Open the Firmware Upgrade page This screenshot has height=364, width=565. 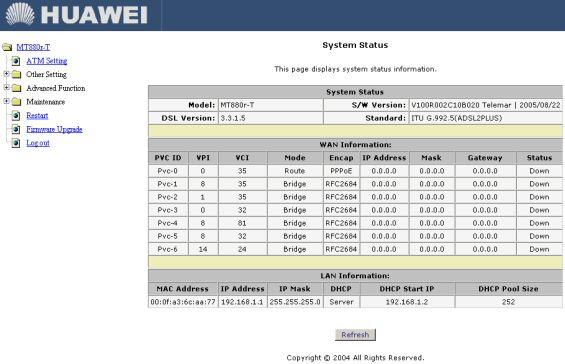(54, 129)
